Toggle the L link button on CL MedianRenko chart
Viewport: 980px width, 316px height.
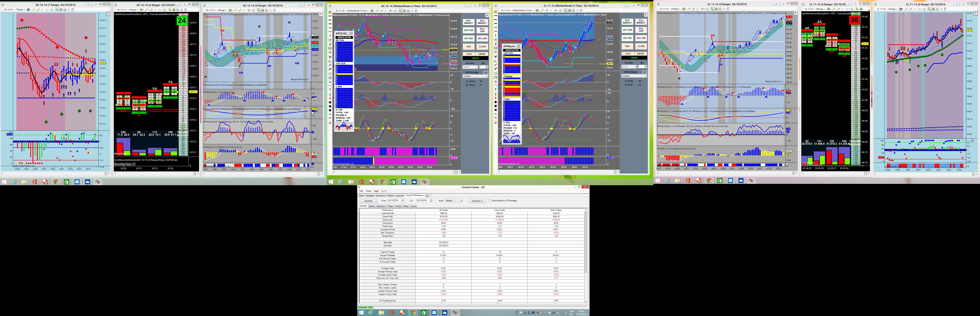coord(627,5)
